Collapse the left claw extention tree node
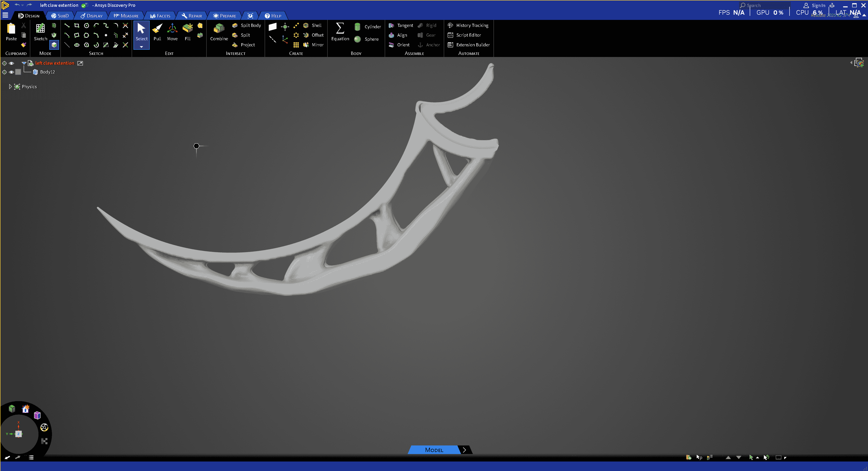The width and height of the screenshot is (868, 471). [x=24, y=63]
